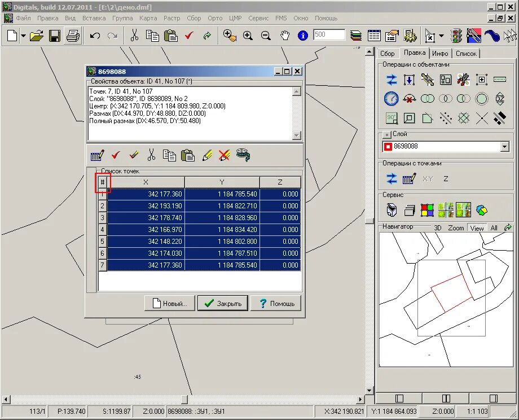Click the # header in point list

[x=103, y=182]
